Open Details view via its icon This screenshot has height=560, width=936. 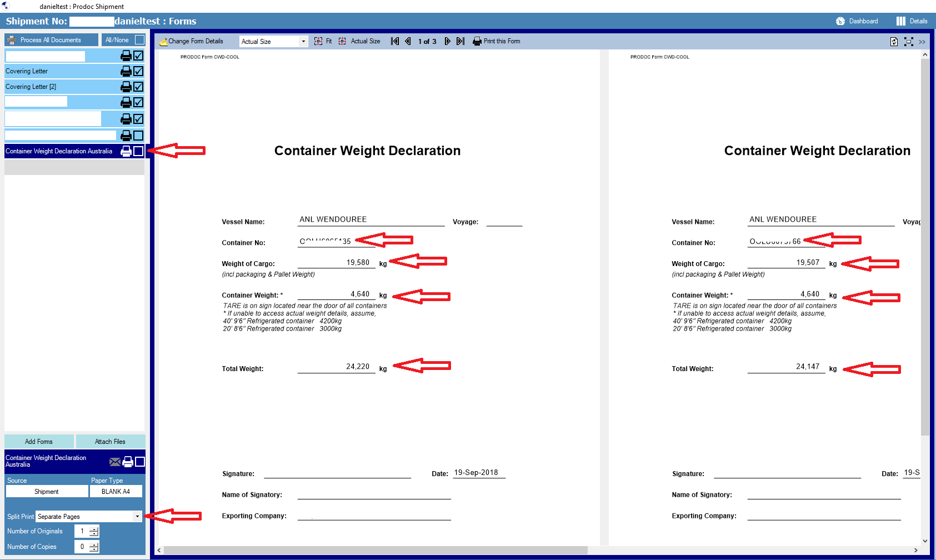(x=901, y=21)
